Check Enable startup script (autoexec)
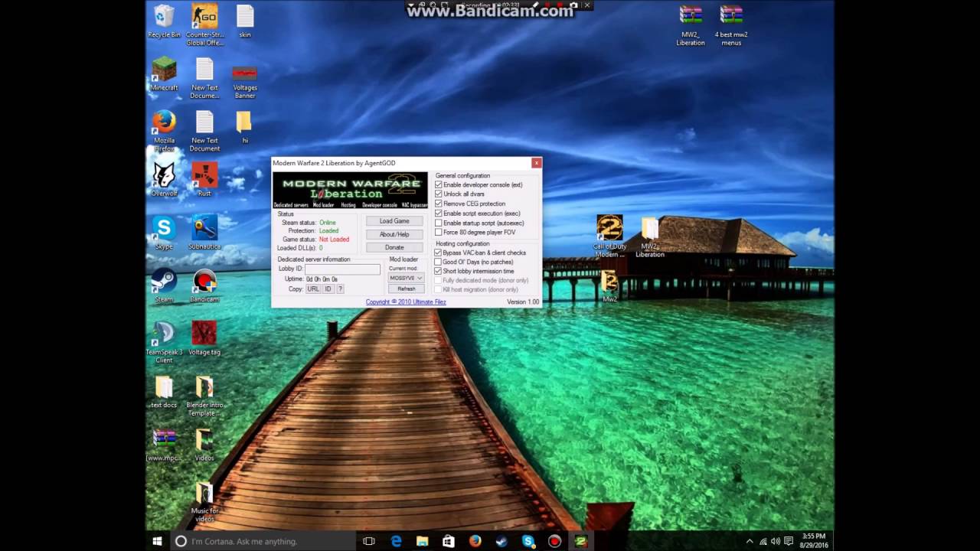 tap(439, 223)
